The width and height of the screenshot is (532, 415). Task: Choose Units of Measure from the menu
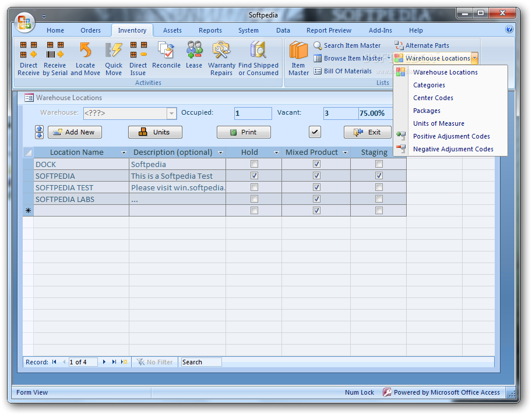coord(439,123)
